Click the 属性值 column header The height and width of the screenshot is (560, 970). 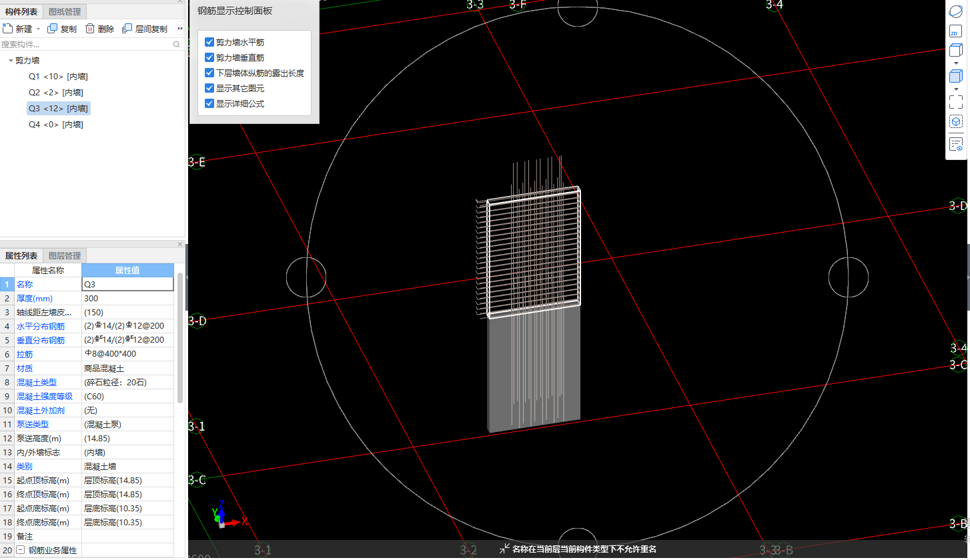127,270
